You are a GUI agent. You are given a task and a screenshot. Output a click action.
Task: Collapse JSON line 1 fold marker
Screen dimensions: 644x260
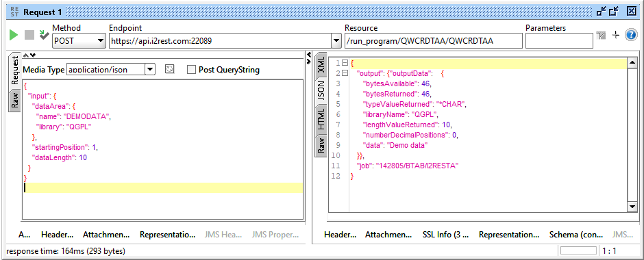click(345, 63)
